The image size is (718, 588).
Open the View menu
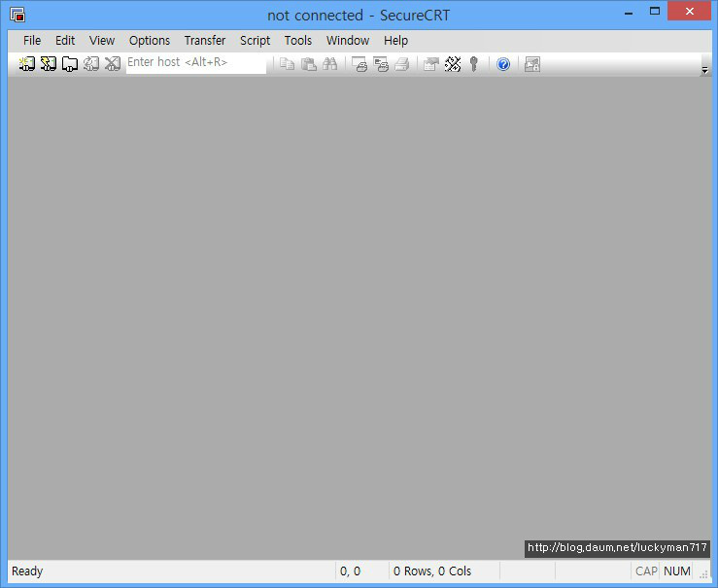click(102, 40)
